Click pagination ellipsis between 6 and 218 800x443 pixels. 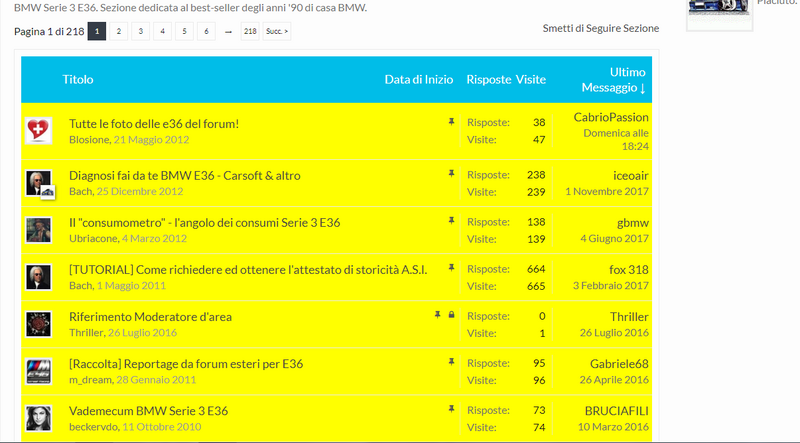pyautogui.click(x=228, y=32)
